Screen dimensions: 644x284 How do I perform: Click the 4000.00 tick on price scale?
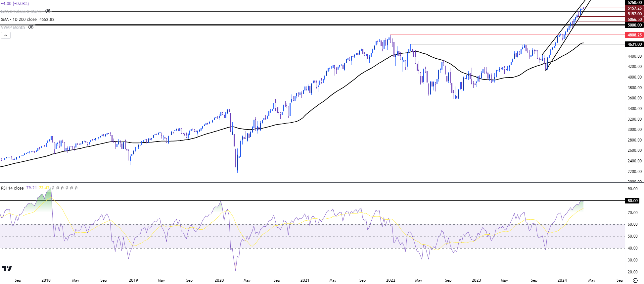pyautogui.click(x=634, y=77)
